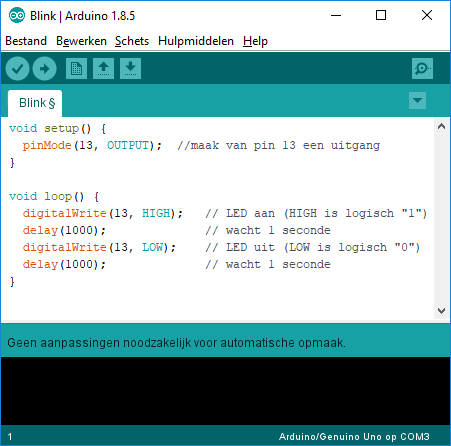This screenshot has width=451, height=446.
Task: Click 'Arduino/Genuino Uno op COM3' status text
Action: [354, 437]
